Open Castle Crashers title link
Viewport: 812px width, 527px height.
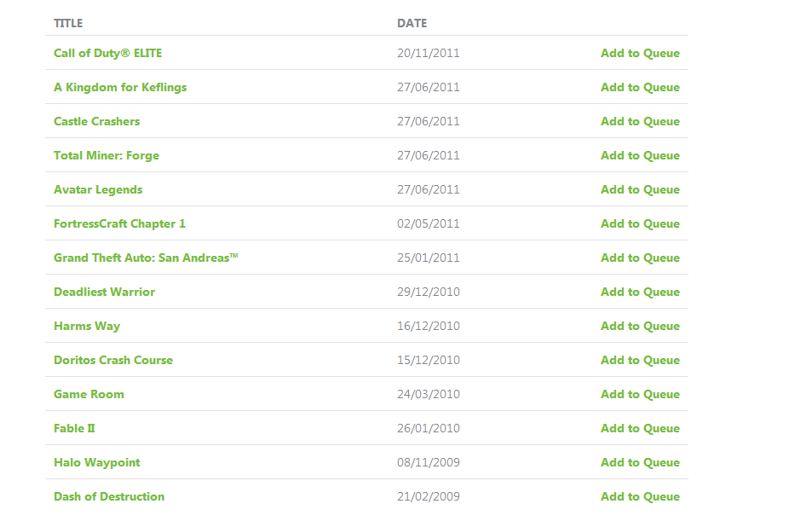[x=97, y=121]
